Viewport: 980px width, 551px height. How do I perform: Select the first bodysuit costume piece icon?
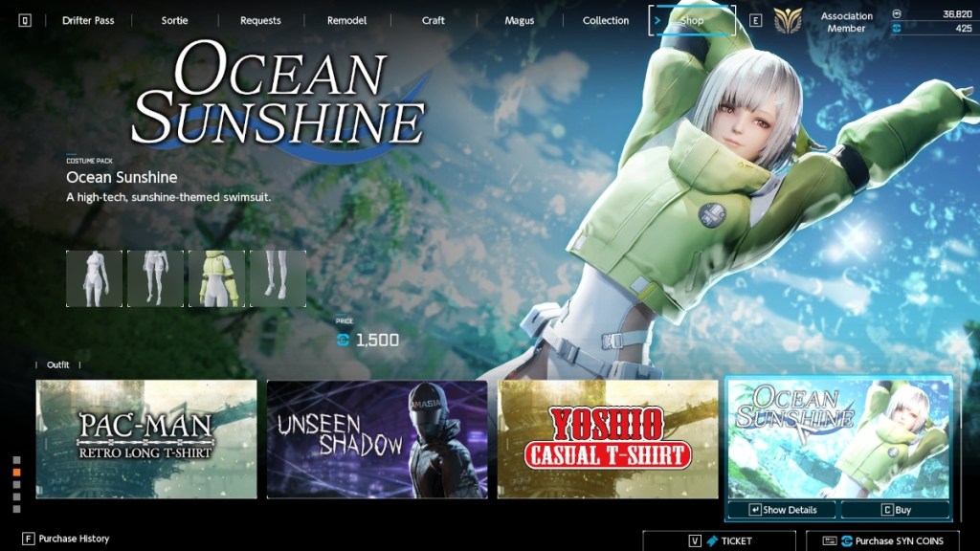(x=94, y=278)
